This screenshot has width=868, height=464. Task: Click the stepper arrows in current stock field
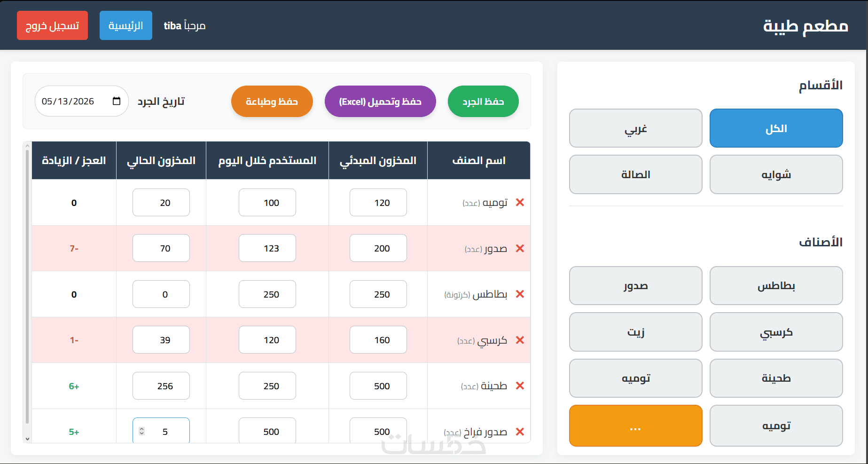141,431
